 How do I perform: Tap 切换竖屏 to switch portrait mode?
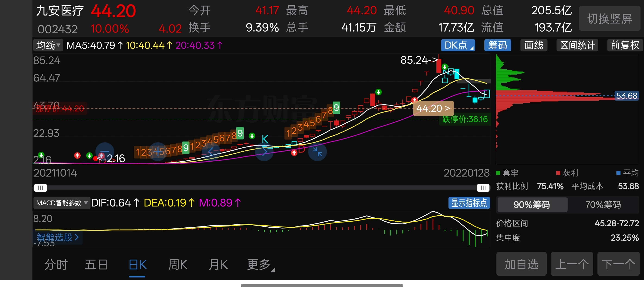pyautogui.click(x=609, y=19)
